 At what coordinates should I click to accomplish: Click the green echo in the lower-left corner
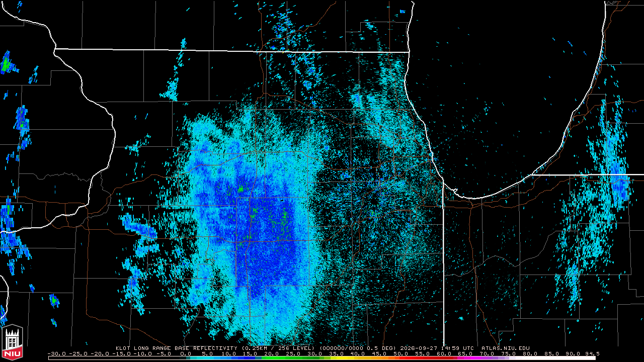pyautogui.click(x=54, y=300)
